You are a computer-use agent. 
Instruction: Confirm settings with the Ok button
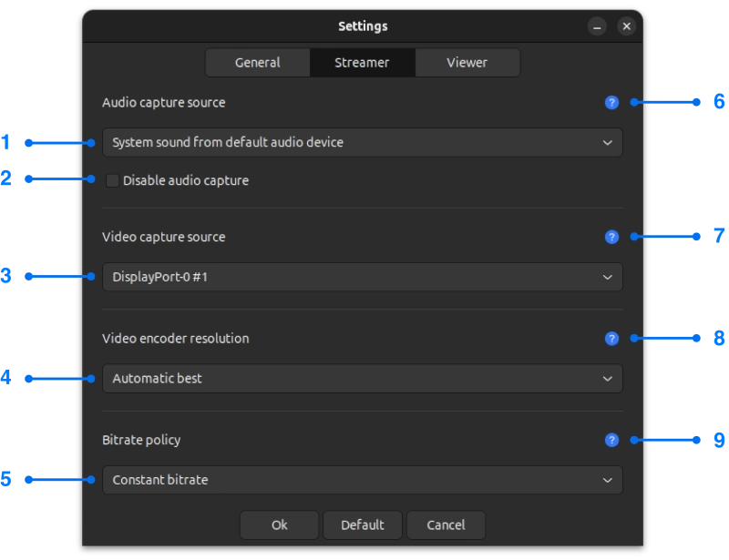pyautogui.click(x=279, y=524)
